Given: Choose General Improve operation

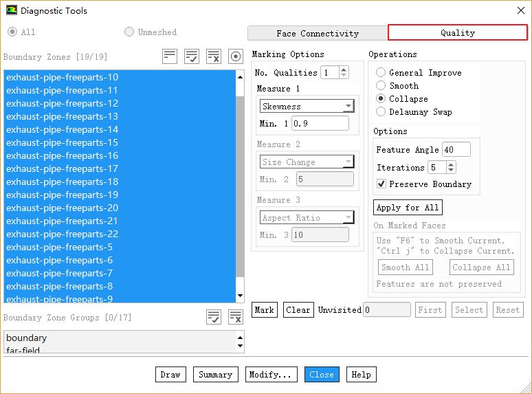Looking at the screenshot, I should [381, 72].
